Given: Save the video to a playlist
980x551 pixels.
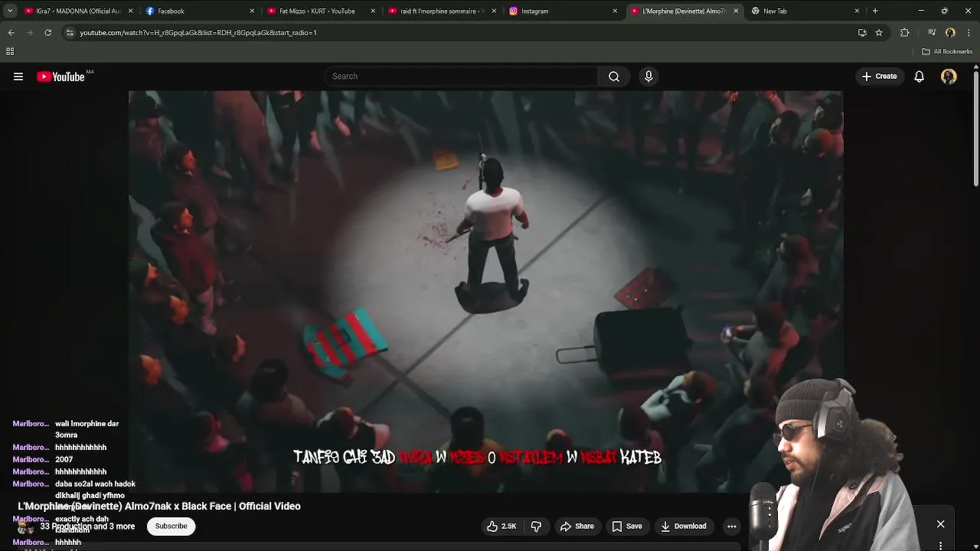Looking at the screenshot, I should (627, 526).
